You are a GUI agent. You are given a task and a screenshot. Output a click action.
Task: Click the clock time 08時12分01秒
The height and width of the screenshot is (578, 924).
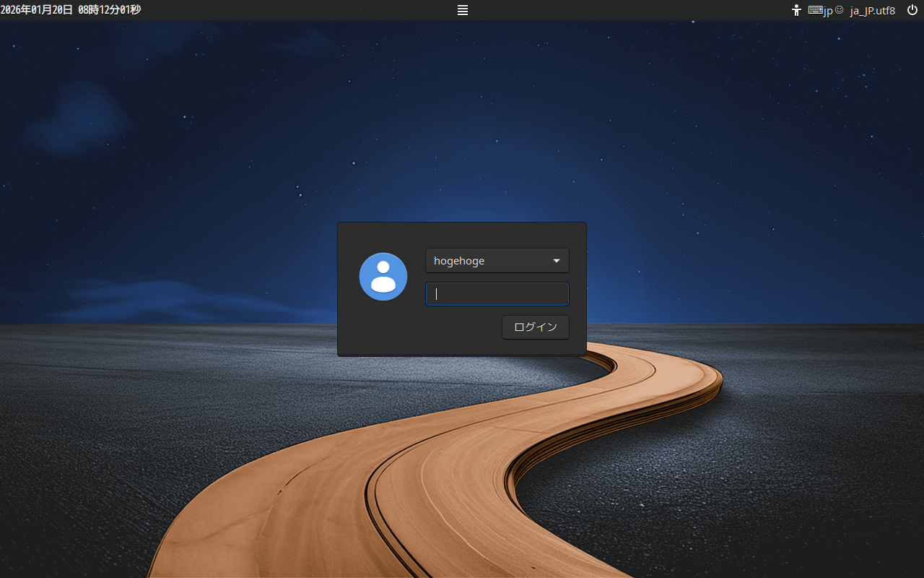click(109, 10)
